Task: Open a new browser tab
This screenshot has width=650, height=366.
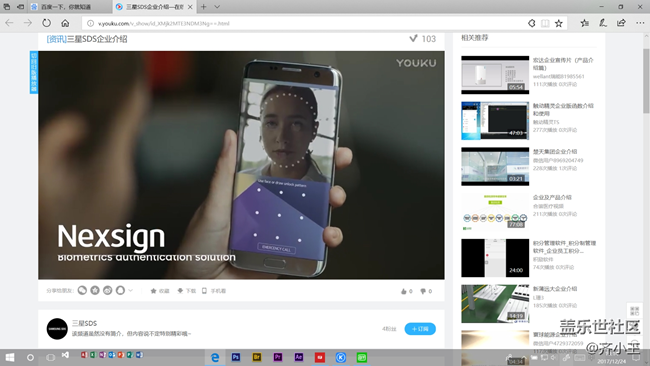Action: tap(204, 7)
